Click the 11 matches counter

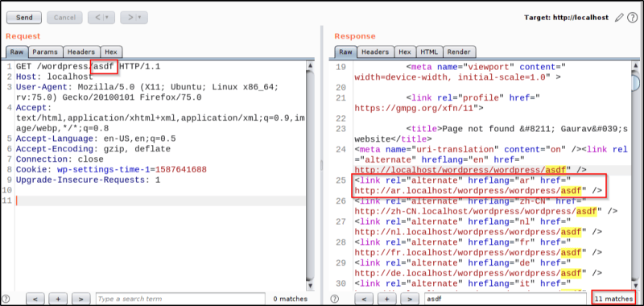pyautogui.click(x=613, y=299)
